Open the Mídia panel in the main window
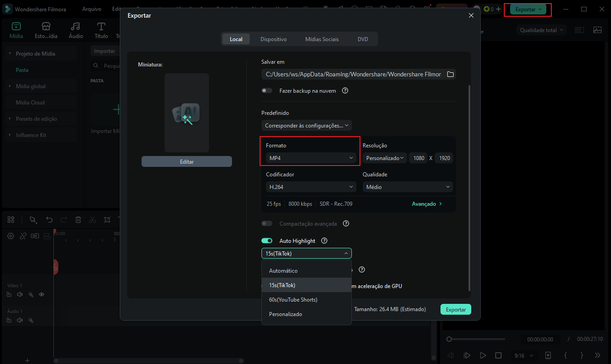The image size is (611, 364). pyautogui.click(x=16, y=30)
